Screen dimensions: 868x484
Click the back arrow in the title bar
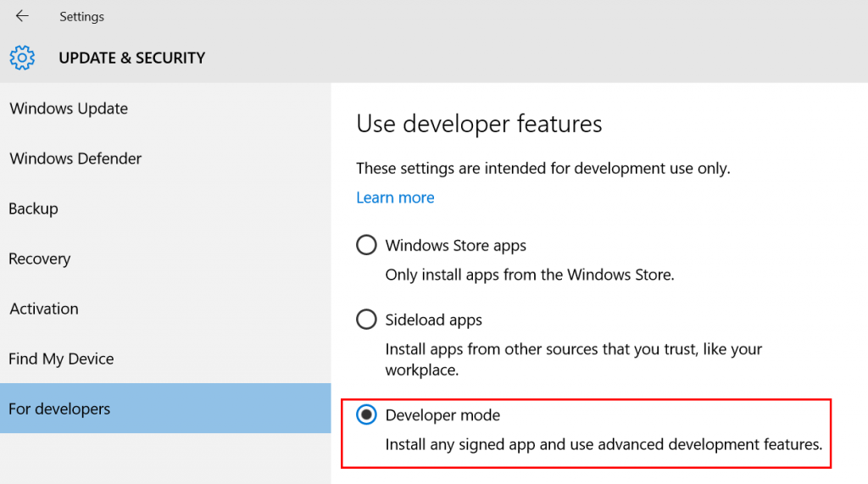point(22,16)
